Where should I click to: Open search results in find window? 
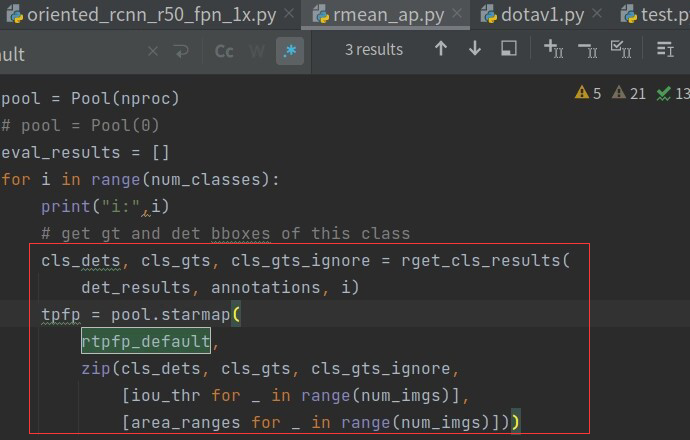(x=509, y=48)
